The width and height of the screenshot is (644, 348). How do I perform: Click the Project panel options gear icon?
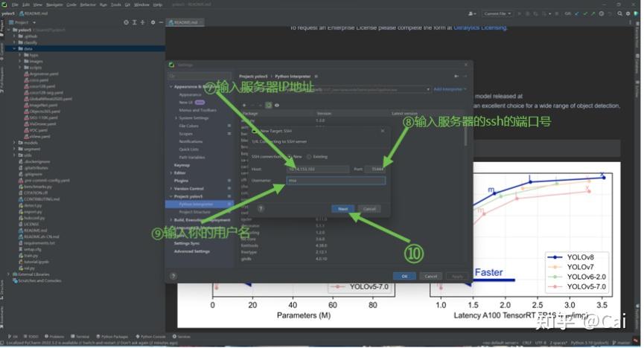click(153, 22)
